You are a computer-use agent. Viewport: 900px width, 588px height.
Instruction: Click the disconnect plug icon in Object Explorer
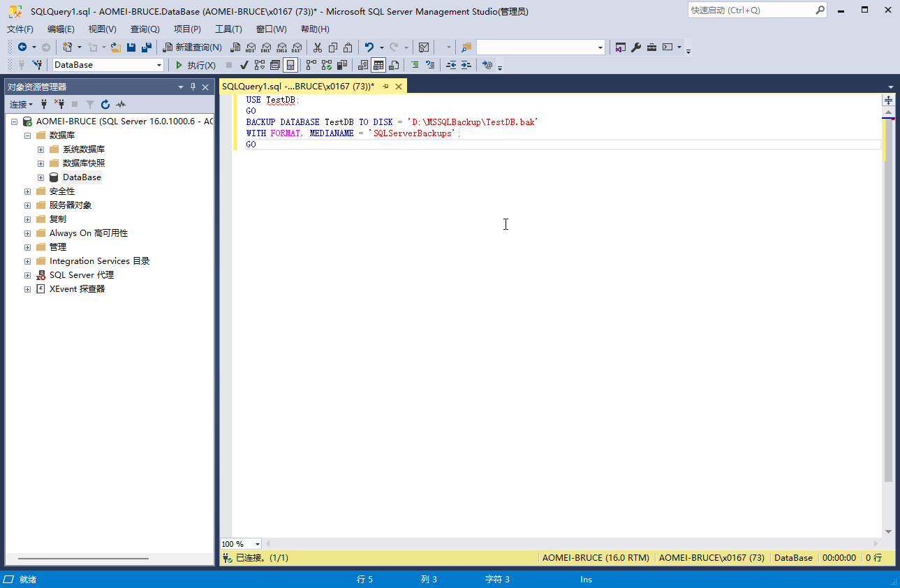[x=59, y=104]
